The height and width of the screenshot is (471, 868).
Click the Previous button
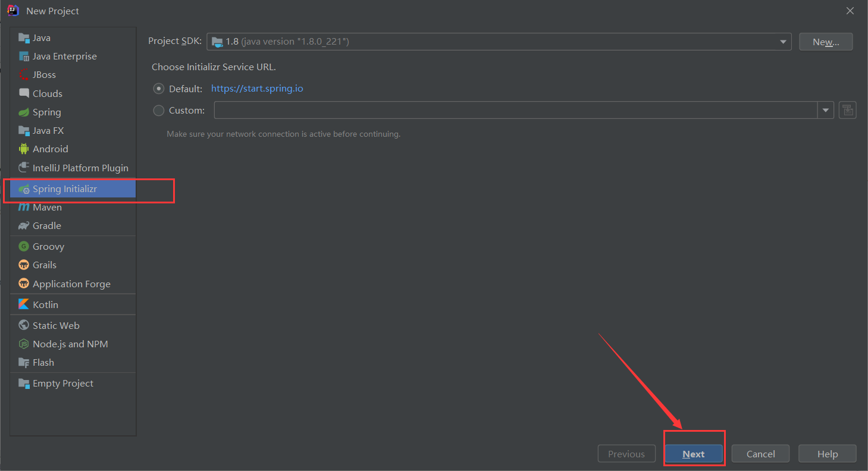[626, 454]
